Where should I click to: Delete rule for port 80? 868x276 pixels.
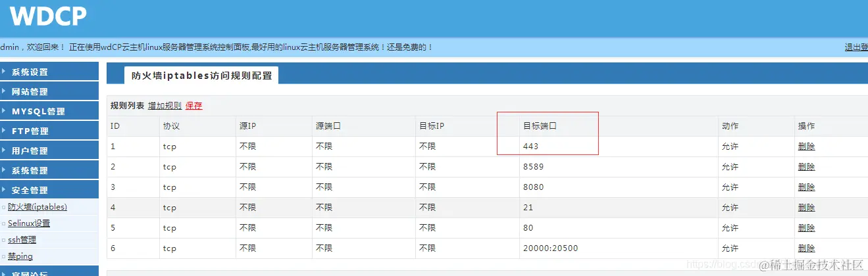coord(806,228)
